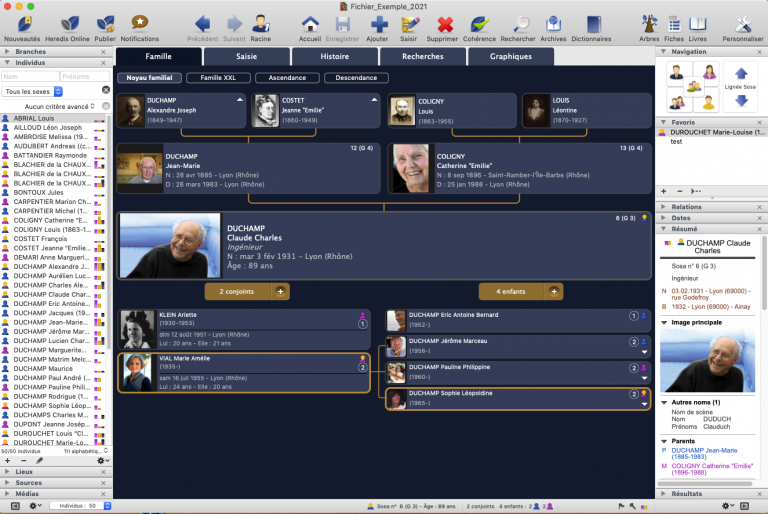The height and width of the screenshot is (514, 768).
Task: Toggle the Ascendance view button
Action: (x=288, y=77)
